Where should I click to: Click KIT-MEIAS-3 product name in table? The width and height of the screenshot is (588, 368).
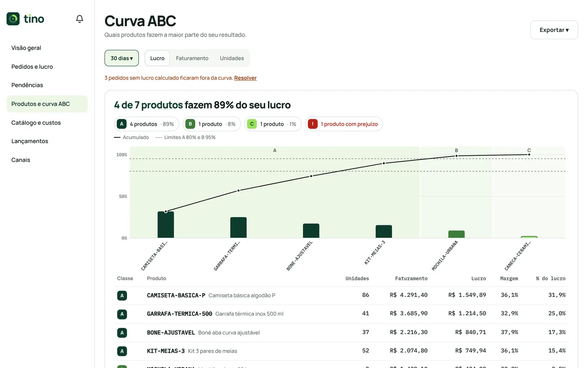[166, 351]
